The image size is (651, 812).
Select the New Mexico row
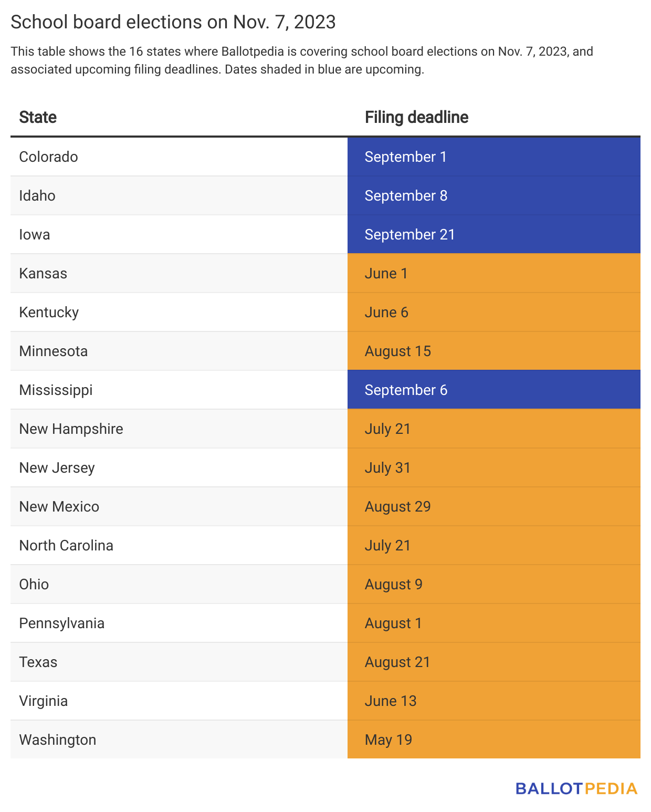(x=325, y=506)
